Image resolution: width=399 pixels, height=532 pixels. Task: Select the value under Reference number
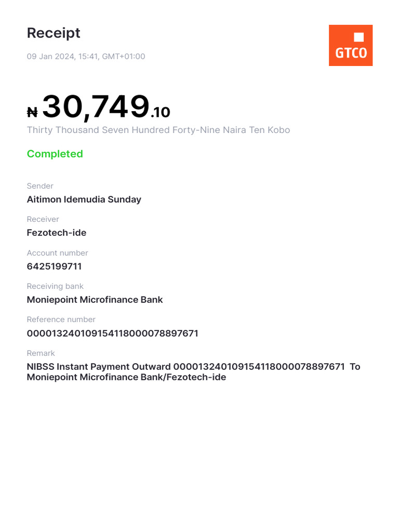tap(112, 333)
